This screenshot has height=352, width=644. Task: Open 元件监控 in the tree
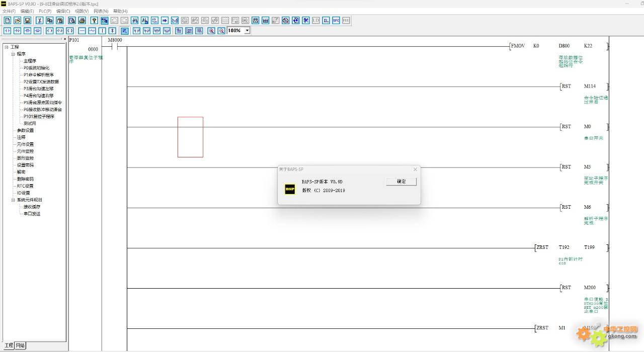coord(25,151)
